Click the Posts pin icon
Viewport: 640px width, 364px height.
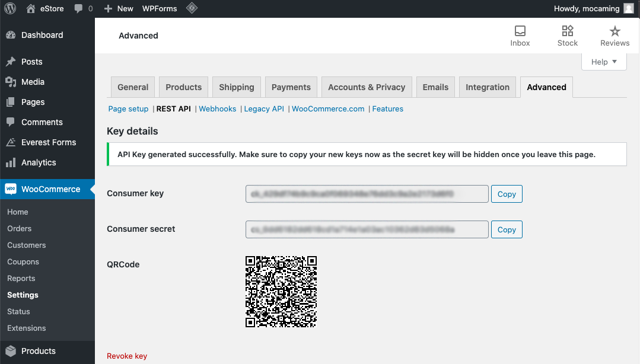point(11,62)
